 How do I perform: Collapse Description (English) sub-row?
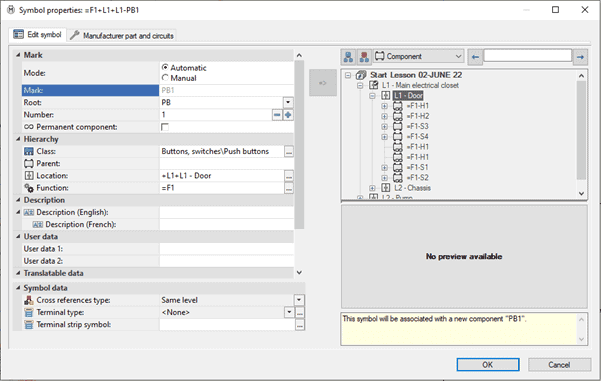(18, 212)
